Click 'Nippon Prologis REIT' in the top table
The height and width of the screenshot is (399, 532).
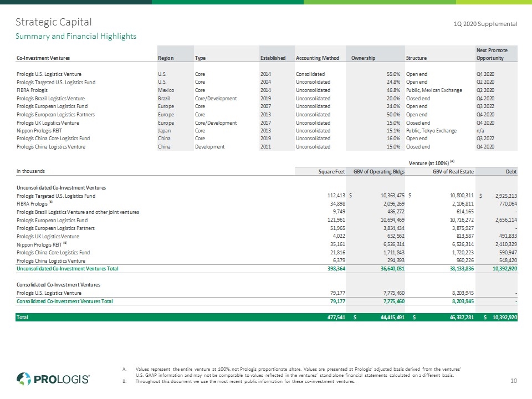39,131
